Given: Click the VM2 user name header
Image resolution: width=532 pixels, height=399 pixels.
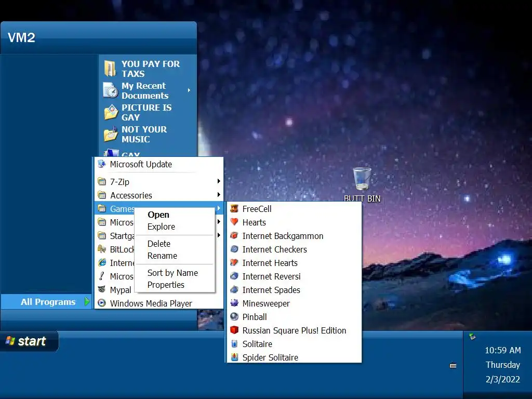Looking at the screenshot, I should pyautogui.click(x=21, y=37).
